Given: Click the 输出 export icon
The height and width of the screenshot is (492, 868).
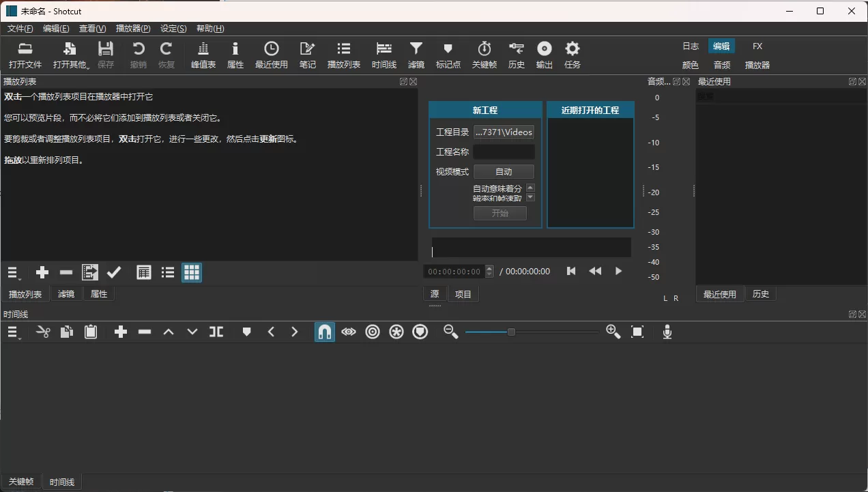Looking at the screenshot, I should click(544, 55).
